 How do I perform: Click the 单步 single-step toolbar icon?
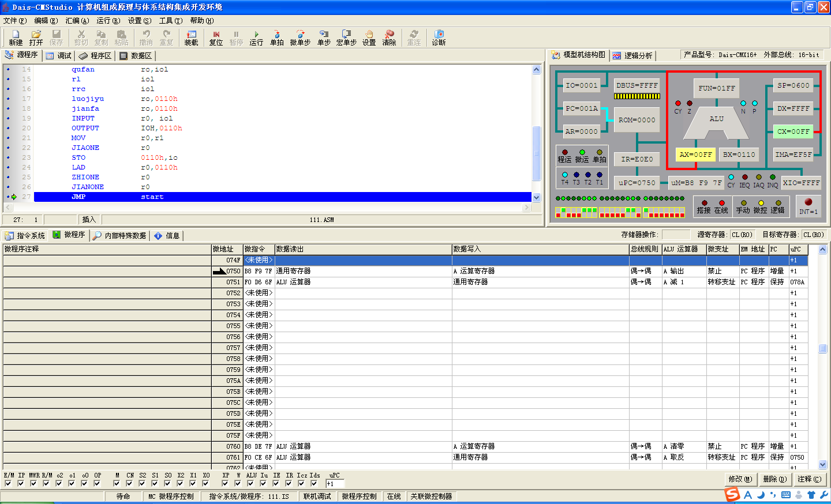tap(324, 38)
